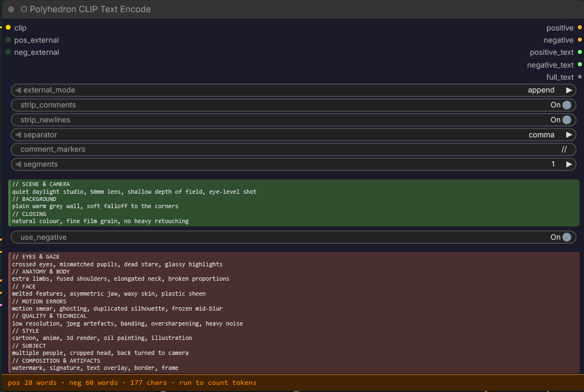
Task: Click the 'extra limbs, fused shoulders' line
Action: pos(120,279)
